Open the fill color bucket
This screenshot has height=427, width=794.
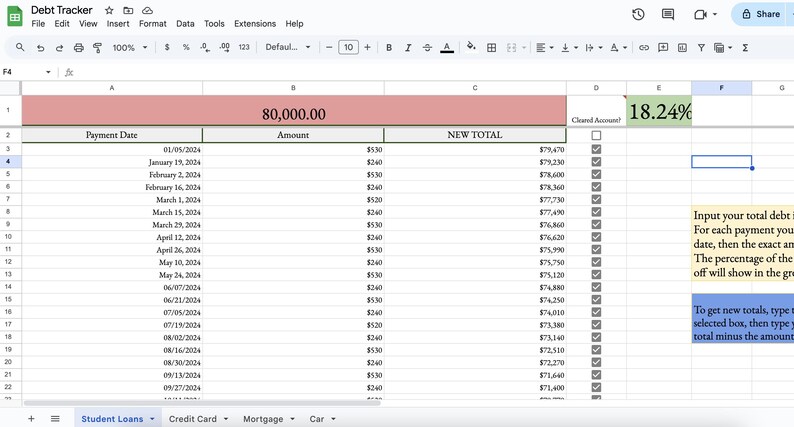(471, 47)
